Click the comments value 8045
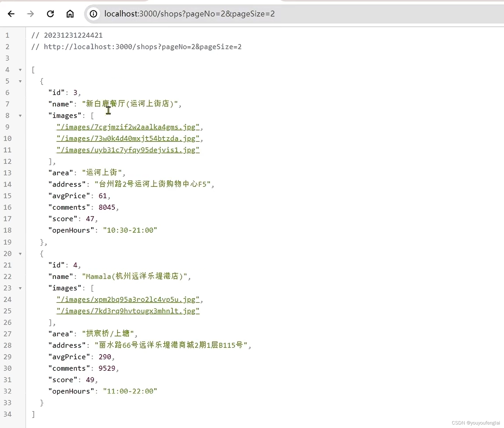The image size is (504, 428). [107, 207]
